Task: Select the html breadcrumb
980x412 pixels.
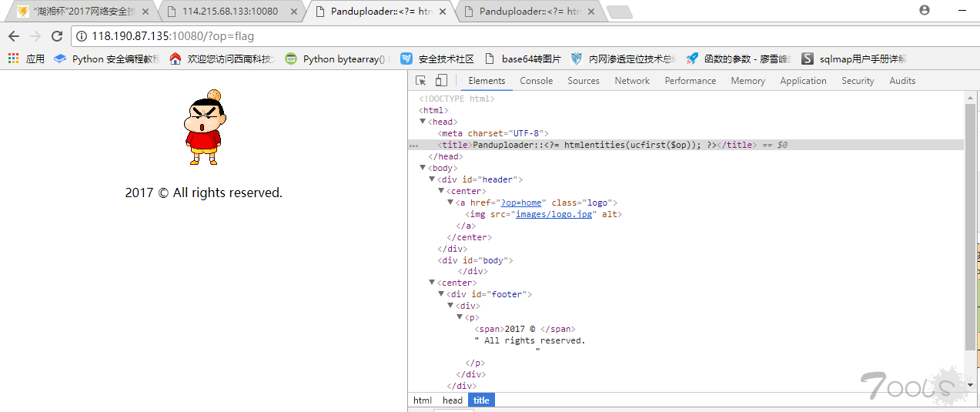Action: coord(423,400)
